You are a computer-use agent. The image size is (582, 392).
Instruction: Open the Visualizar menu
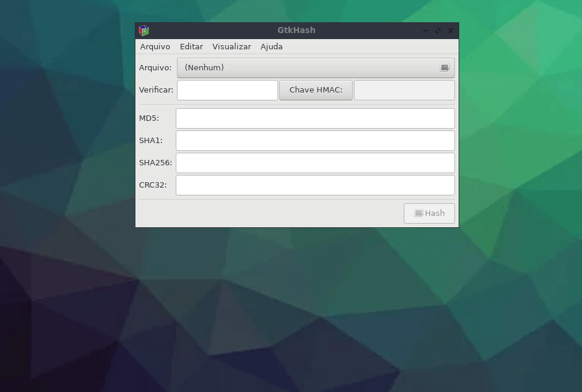pos(232,47)
